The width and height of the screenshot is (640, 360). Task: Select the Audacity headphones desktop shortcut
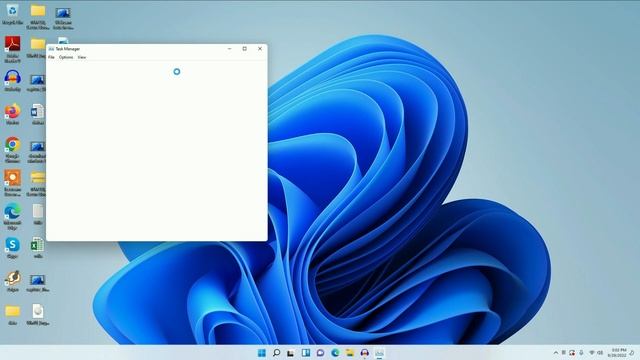tap(12, 80)
